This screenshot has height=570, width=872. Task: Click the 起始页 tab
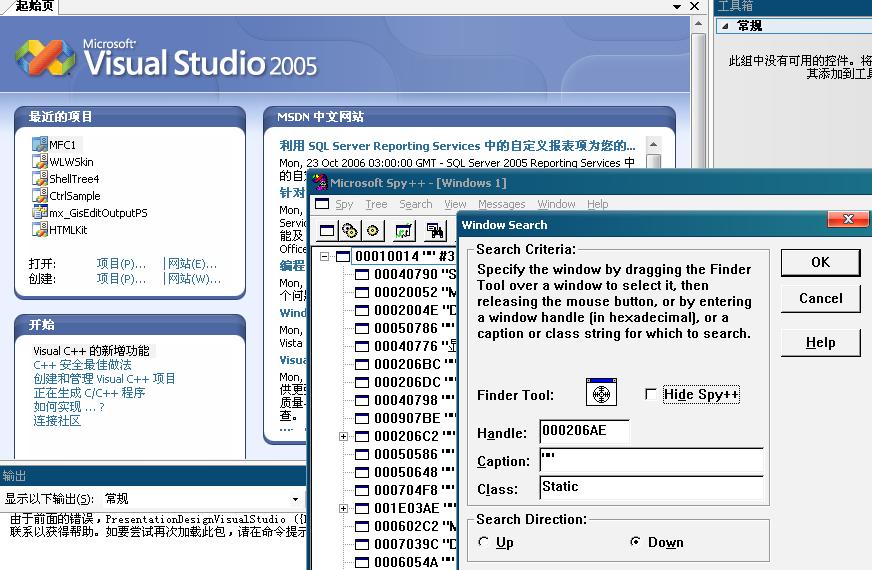click(33, 6)
